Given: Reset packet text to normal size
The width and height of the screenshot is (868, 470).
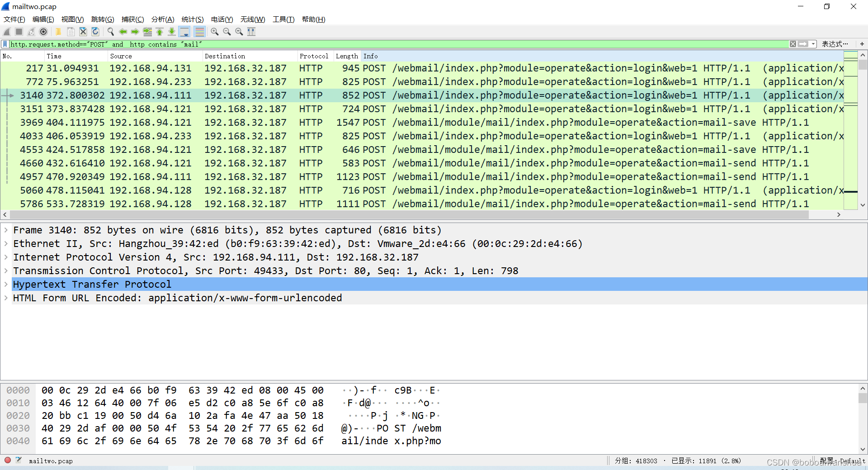Looking at the screenshot, I should pyautogui.click(x=239, y=32).
